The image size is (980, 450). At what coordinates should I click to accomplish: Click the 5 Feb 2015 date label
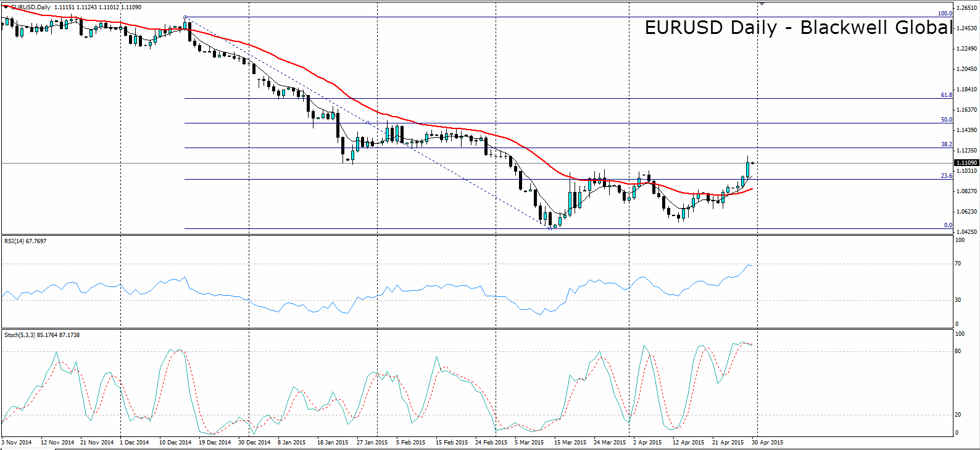[411, 443]
